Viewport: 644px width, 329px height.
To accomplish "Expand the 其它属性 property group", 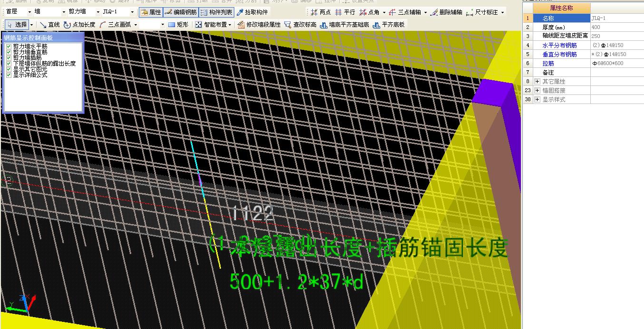I will click(x=538, y=82).
